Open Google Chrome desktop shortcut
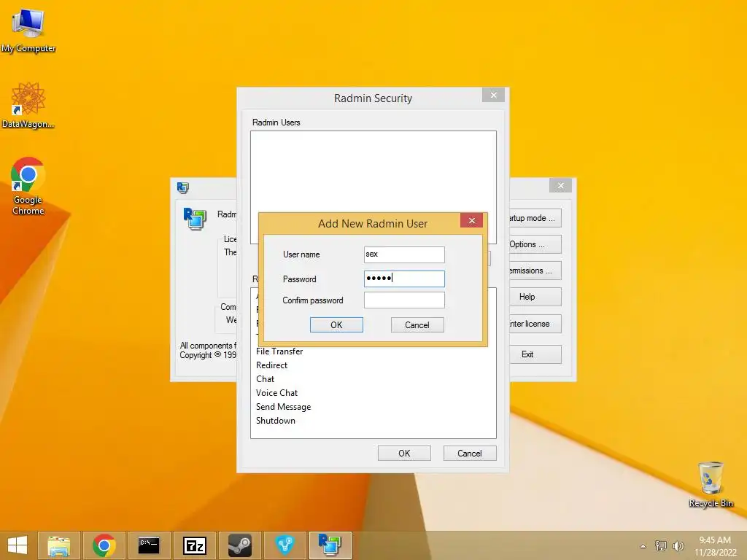 coord(28,186)
